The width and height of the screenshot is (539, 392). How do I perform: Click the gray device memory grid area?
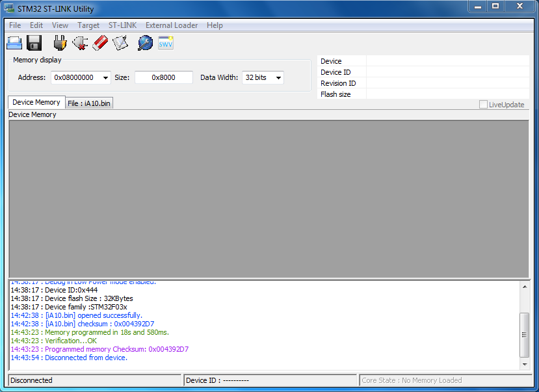[x=269, y=199]
